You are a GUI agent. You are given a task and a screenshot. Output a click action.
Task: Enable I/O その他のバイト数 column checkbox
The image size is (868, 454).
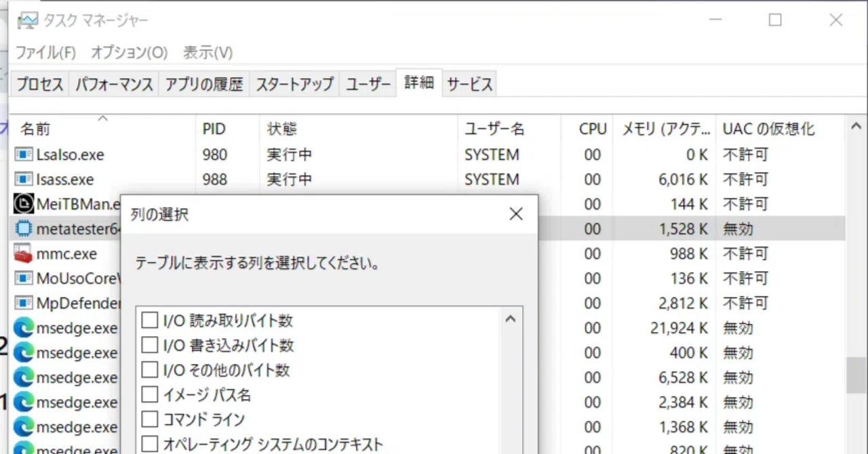tap(149, 369)
